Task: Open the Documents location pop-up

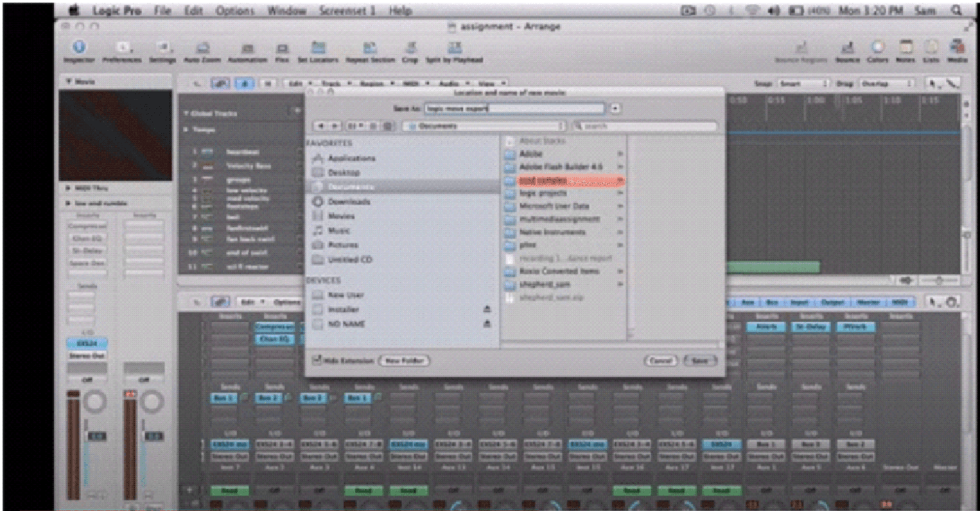Action: (485, 126)
